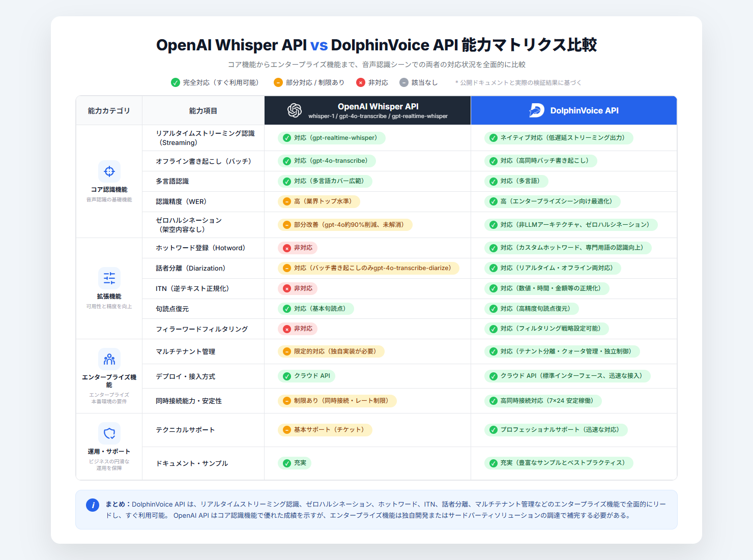Click red X icon in フィラーワードフィルタリング row
The height and width of the screenshot is (560, 753).
point(287,329)
